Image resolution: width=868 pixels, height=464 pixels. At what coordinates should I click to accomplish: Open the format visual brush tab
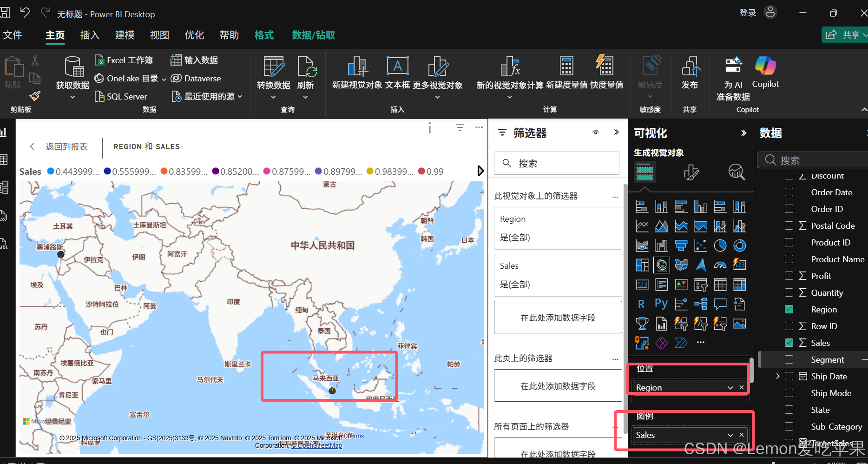pyautogui.click(x=691, y=172)
